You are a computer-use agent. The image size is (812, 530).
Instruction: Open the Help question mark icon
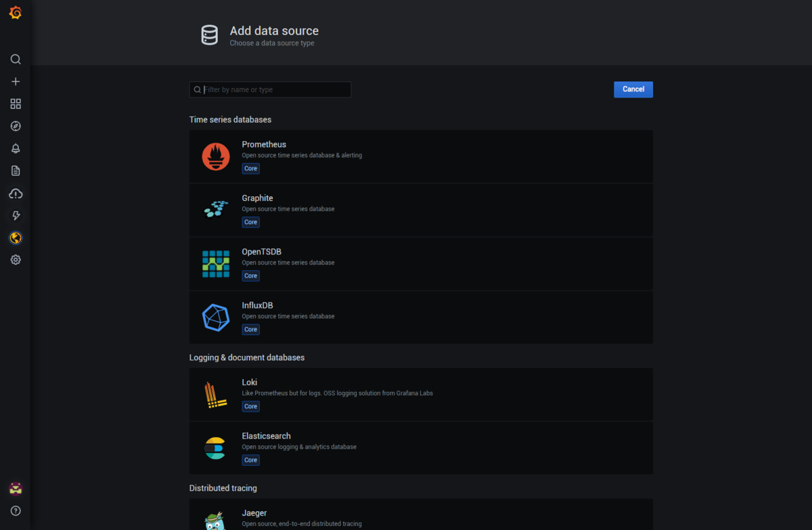coord(16,510)
